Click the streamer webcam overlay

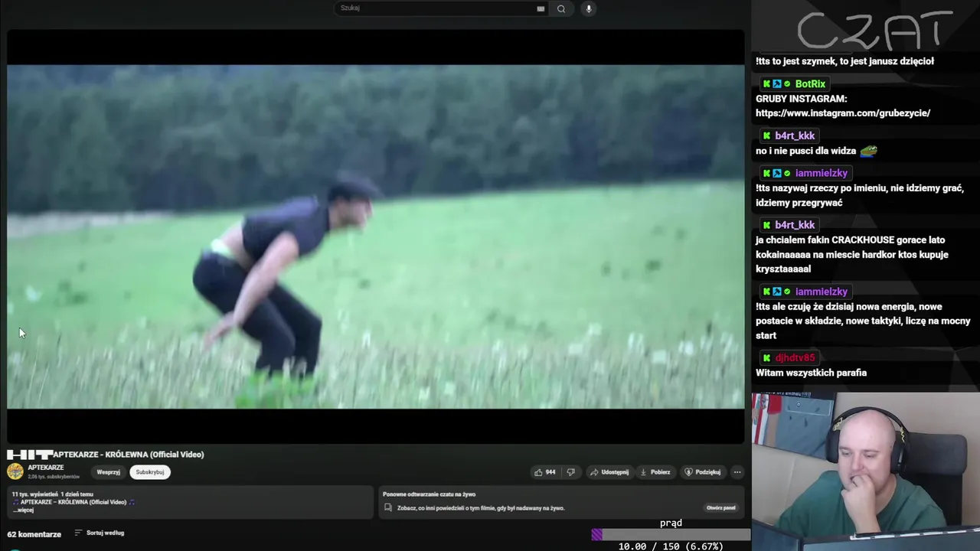[865, 471]
